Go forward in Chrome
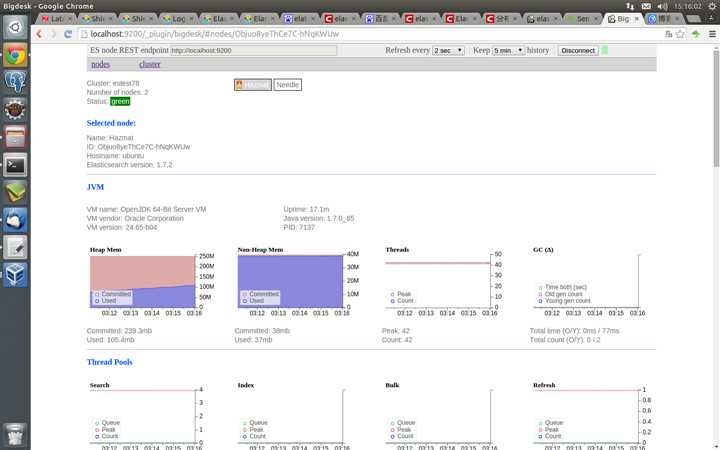Image resolution: width=720 pixels, height=450 pixels. (53, 34)
